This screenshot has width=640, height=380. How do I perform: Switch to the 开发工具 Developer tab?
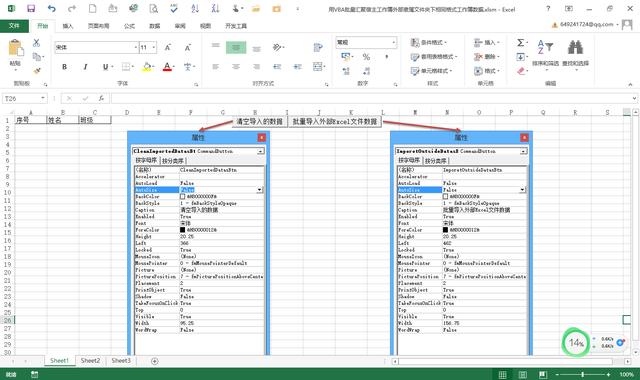236,26
